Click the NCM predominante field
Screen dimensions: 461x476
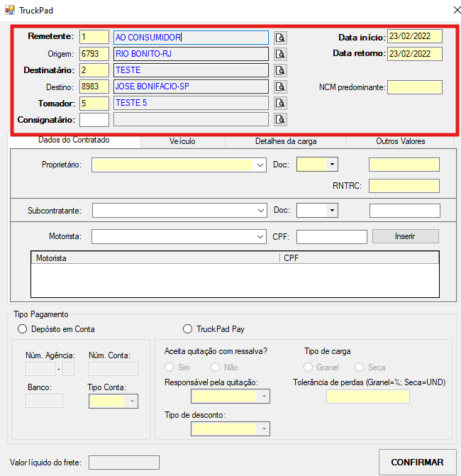tap(414, 87)
